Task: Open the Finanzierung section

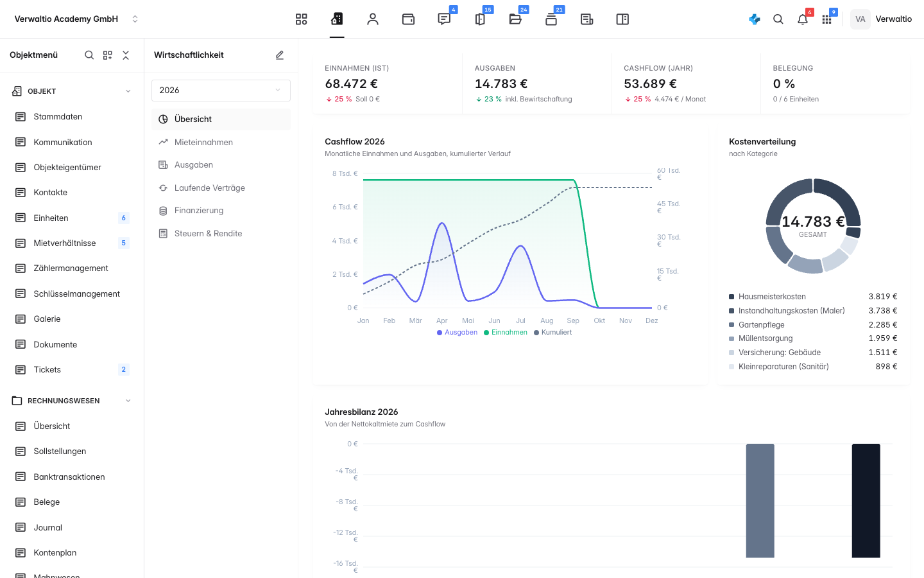Action: click(221, 211)
